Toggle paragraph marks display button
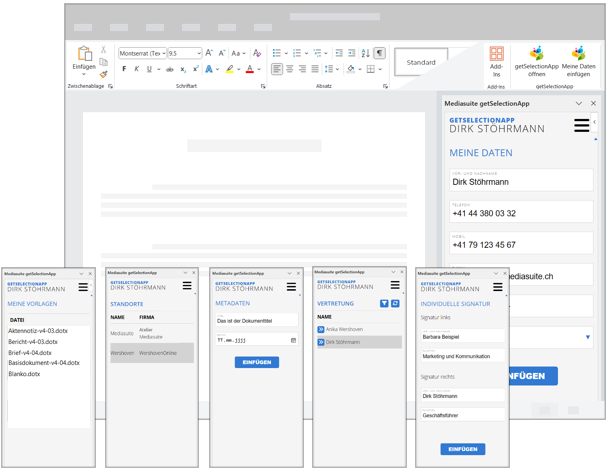 (x=379, y=53)
